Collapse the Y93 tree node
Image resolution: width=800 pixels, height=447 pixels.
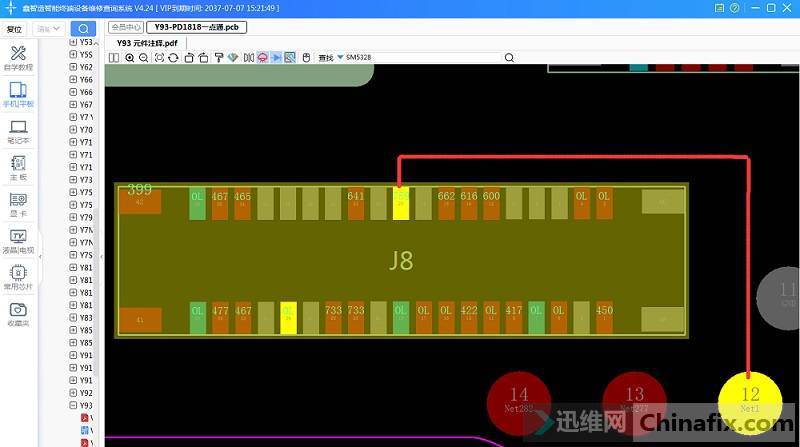point(73,406)
